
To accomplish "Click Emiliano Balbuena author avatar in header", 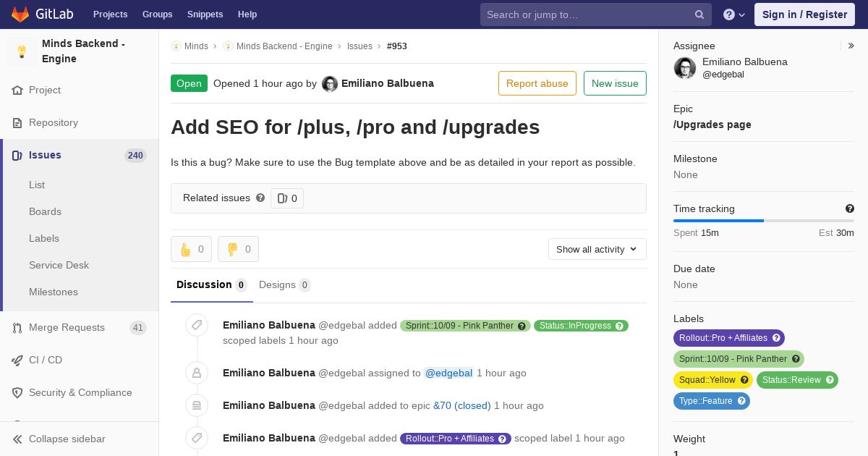I will tap(330, 84).
